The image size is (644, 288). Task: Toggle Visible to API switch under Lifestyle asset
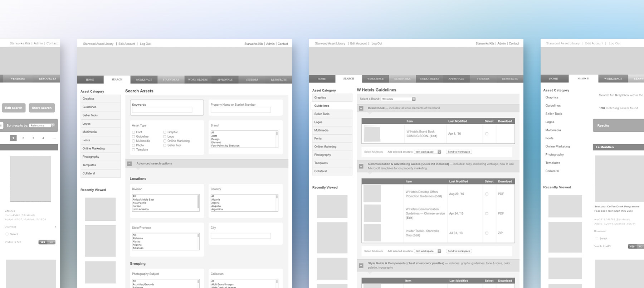coord(47,242)
